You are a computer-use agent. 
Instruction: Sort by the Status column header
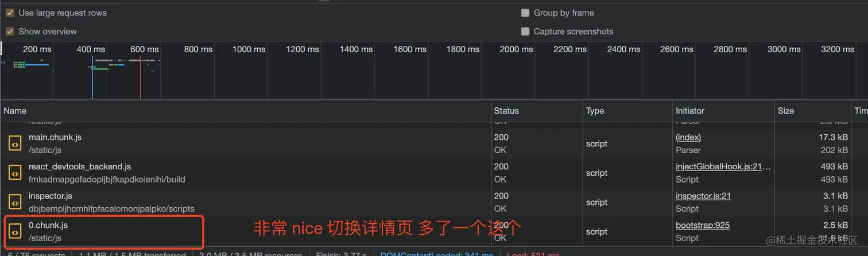[537, 111]
